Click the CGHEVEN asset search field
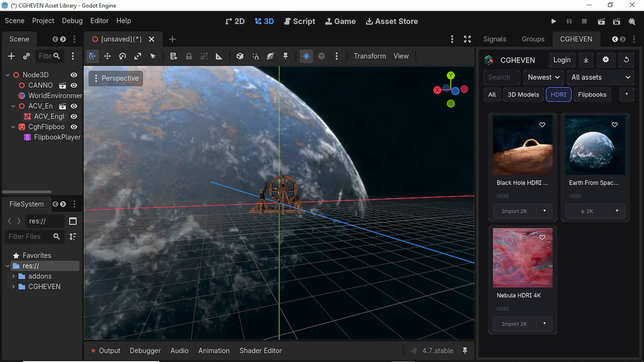Viewport: 644px width, 362px height. [502, 77]
